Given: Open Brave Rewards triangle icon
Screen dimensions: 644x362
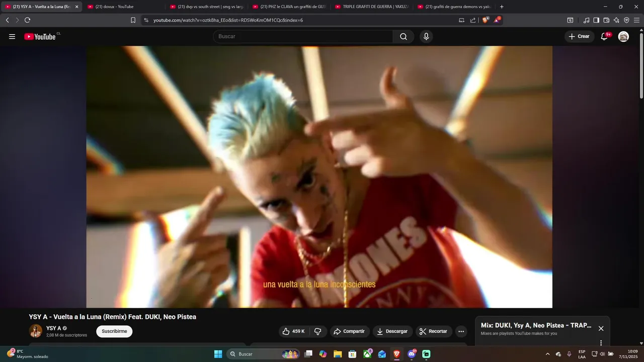Looking at the screenshot, I should 497,20.
